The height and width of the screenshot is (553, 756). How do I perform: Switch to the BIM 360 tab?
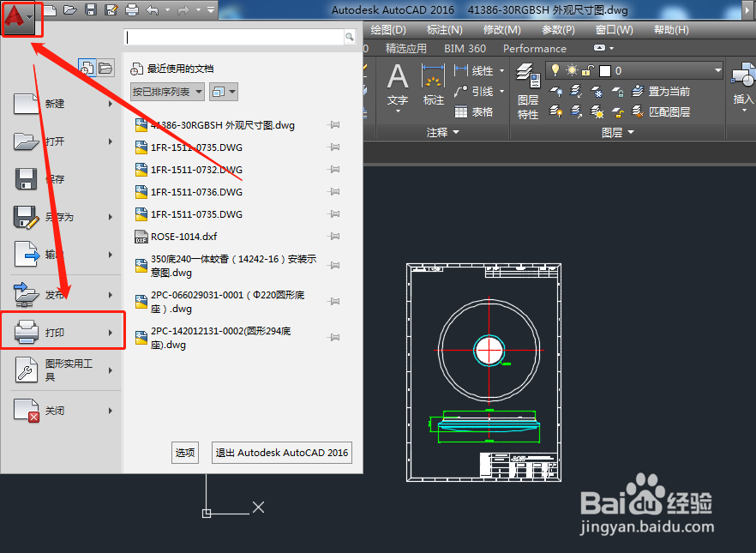(465, 48)
